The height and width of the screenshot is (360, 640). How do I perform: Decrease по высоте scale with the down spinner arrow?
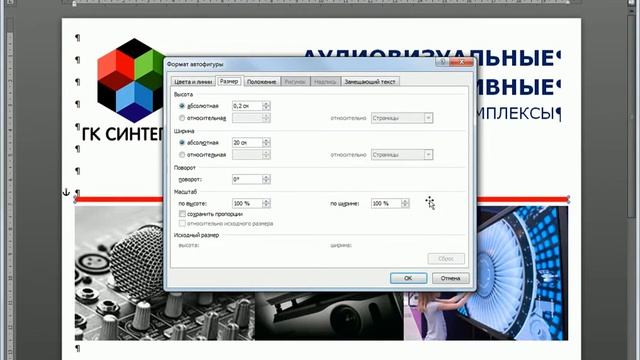coord(266,206)
